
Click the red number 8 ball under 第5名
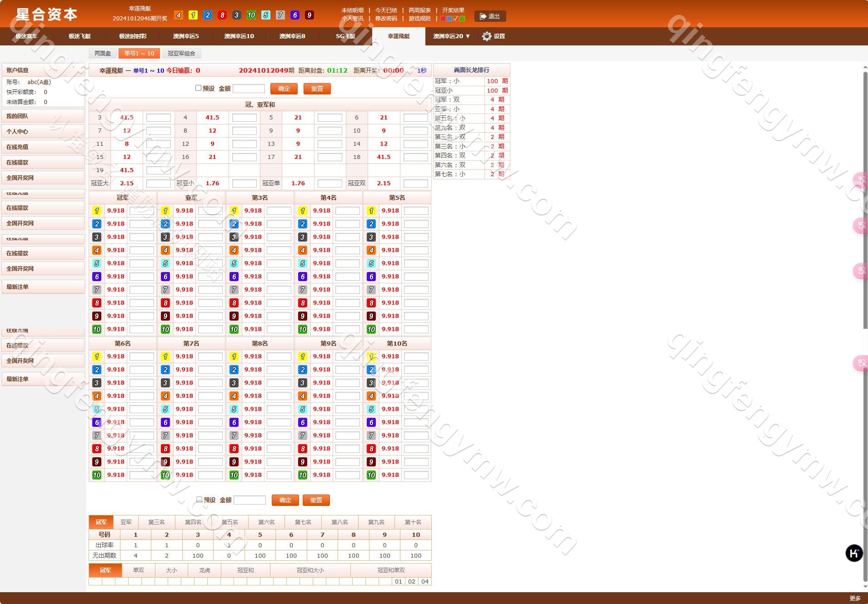pos(371,303)
